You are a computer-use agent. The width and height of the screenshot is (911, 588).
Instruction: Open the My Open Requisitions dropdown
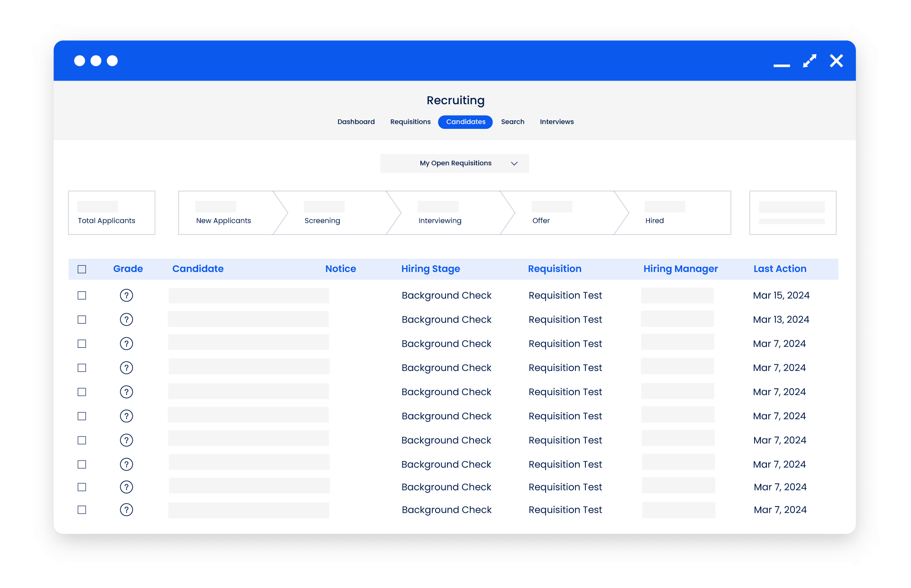455,163
